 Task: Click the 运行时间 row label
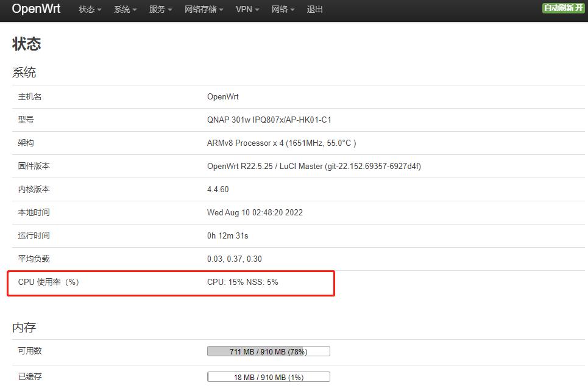(34, 236)
